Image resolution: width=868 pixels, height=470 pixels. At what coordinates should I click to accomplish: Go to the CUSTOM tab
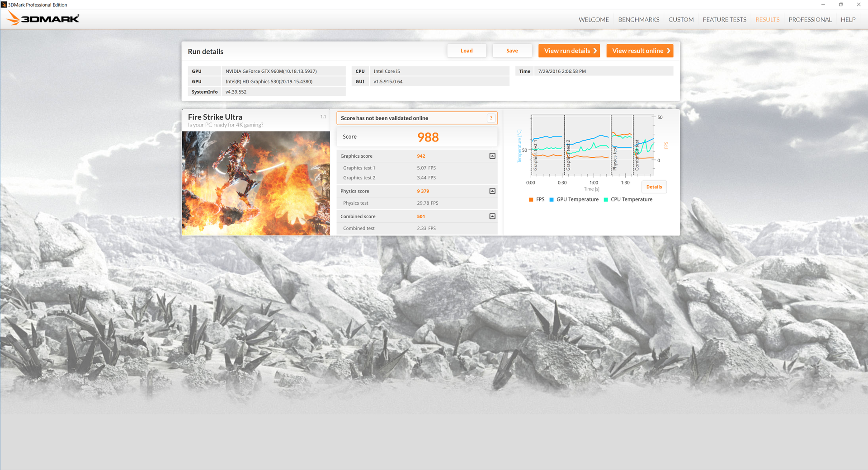pyautogui.click(x=681, y=19)
